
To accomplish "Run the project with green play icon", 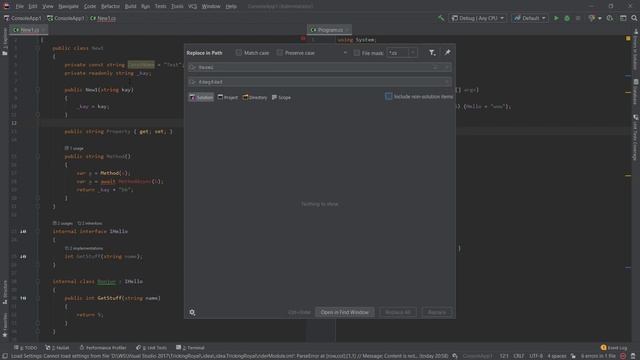I will click(x=556, y=18).
